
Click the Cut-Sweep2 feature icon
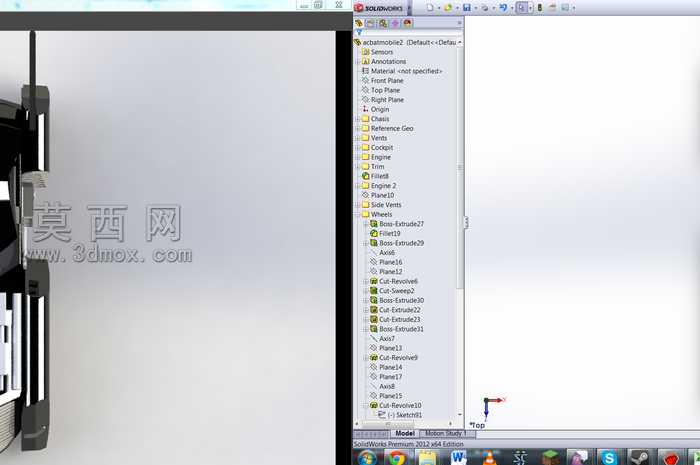coord(374,291)
